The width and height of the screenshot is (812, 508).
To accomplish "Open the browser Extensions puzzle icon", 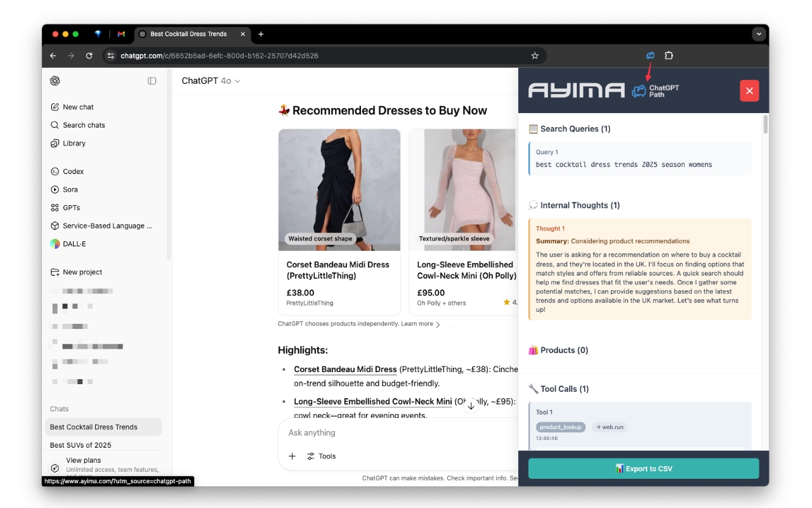I will [x=669, y=56].
